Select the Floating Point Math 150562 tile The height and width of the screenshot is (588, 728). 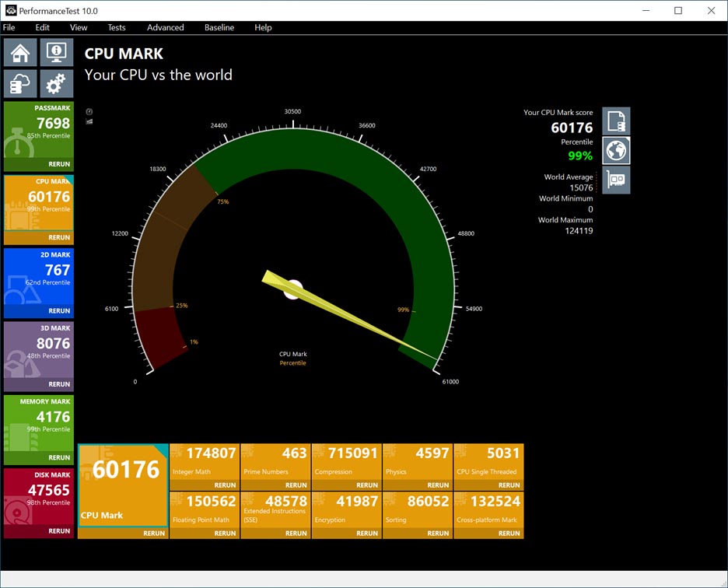click(205, 510)
